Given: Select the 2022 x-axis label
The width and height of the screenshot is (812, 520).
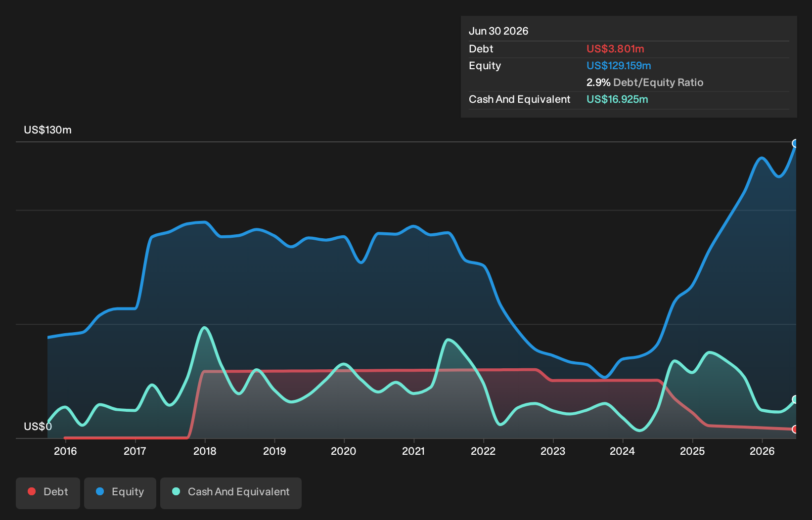Looking at the screenshot, I should (x=483, y=451).
